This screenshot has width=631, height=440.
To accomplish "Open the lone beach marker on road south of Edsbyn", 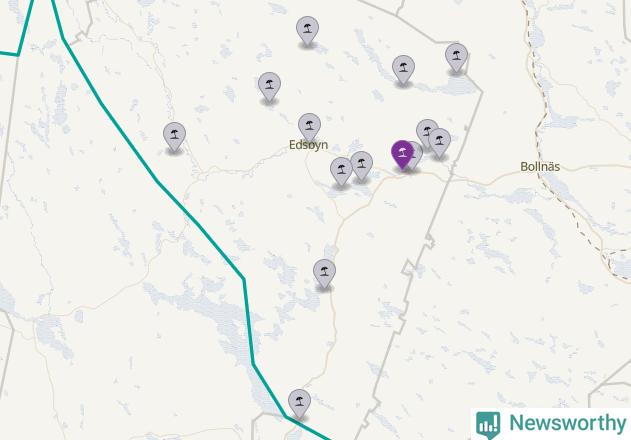I will tap(324, 274).
